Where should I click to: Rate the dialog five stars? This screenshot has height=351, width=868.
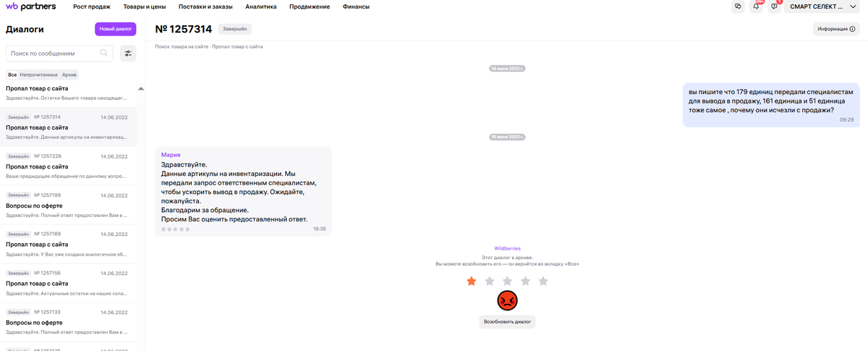[x=543, y=281]
